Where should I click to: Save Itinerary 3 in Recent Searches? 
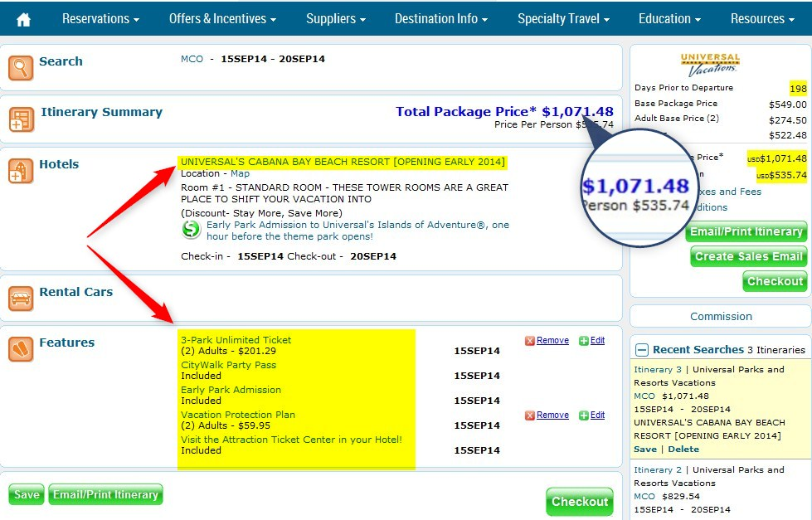point(645,449)
